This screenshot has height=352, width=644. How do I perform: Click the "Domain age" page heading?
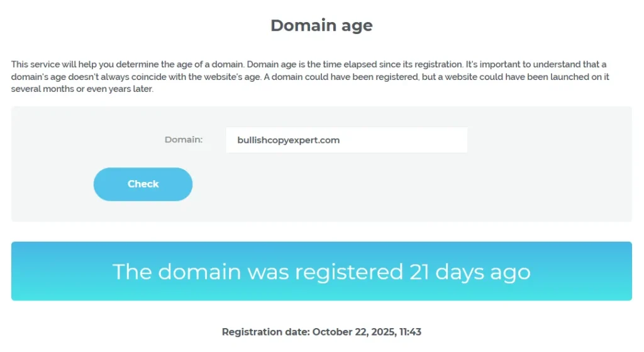pyautogui.click(x=321, y=25)
